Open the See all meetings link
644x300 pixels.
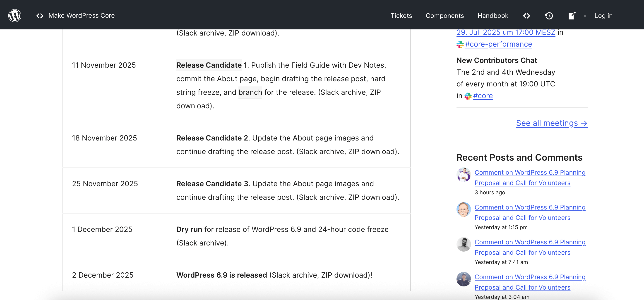(x=552, y=123)
